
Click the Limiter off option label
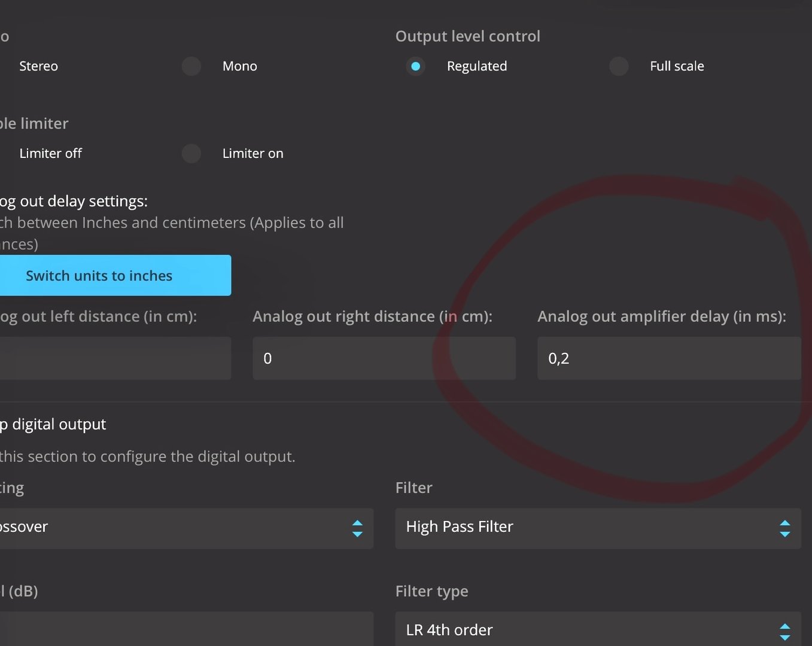click(50, 154)
